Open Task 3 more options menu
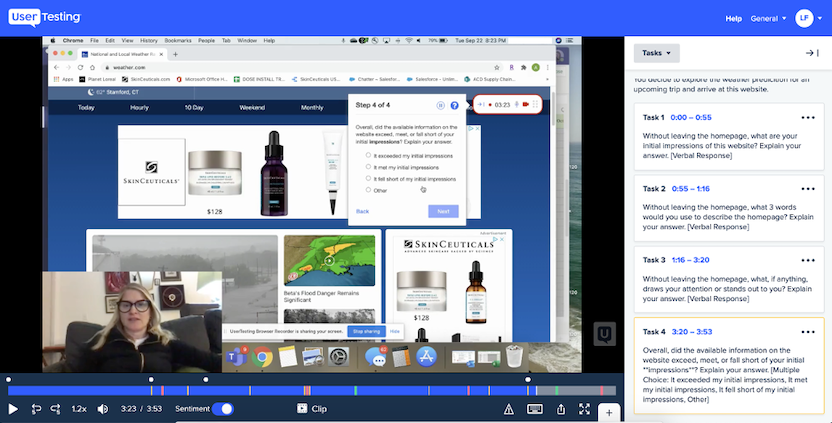 coord(808,261)
